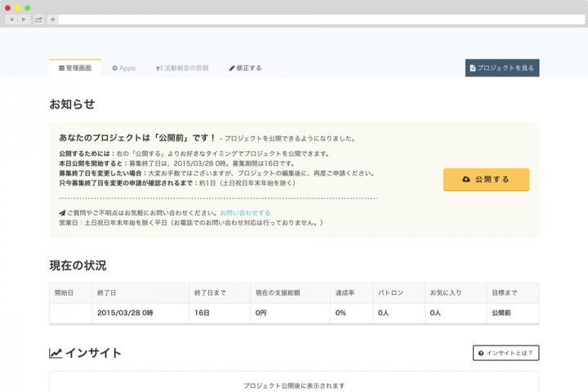Click the 現在の状況 heading
Screen dimensions: 588x392
[x=78, y=265]
